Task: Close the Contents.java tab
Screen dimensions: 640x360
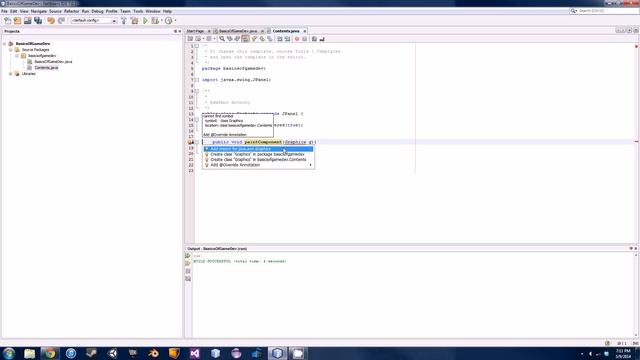Action: point(304,31)
